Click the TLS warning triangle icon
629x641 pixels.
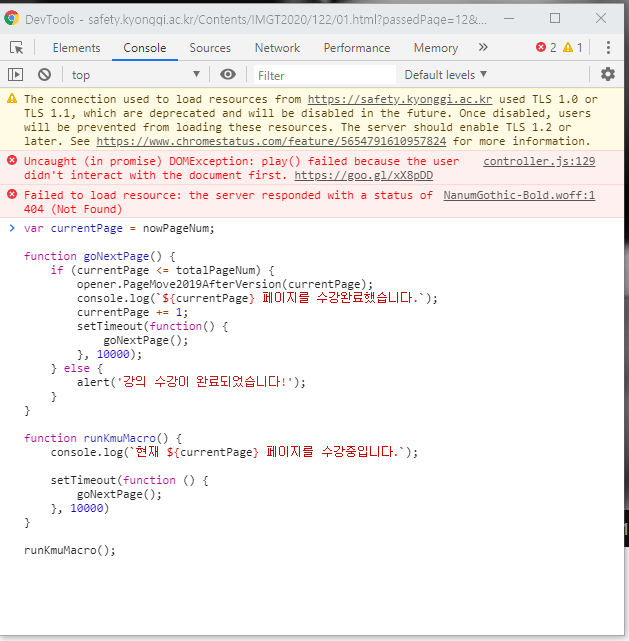click(12, 99)
